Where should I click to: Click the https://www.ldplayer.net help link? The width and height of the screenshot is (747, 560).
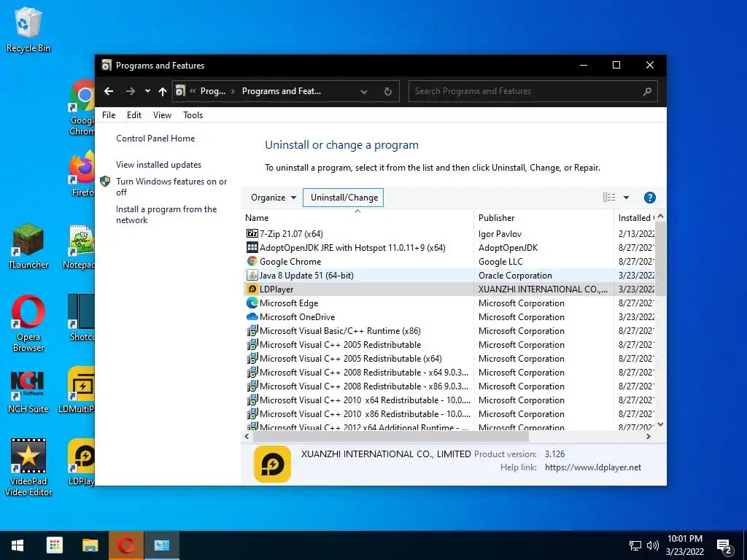(x=592, y=467)
